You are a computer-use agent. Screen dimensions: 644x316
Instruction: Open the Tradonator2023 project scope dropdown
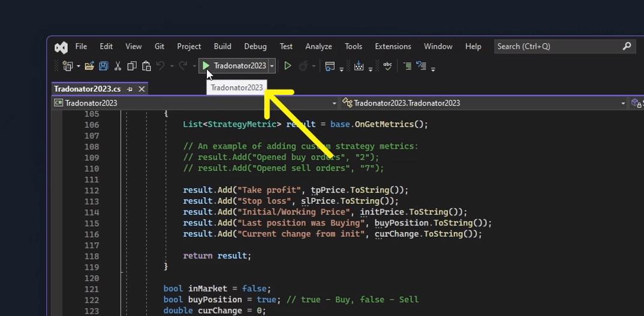195,103
